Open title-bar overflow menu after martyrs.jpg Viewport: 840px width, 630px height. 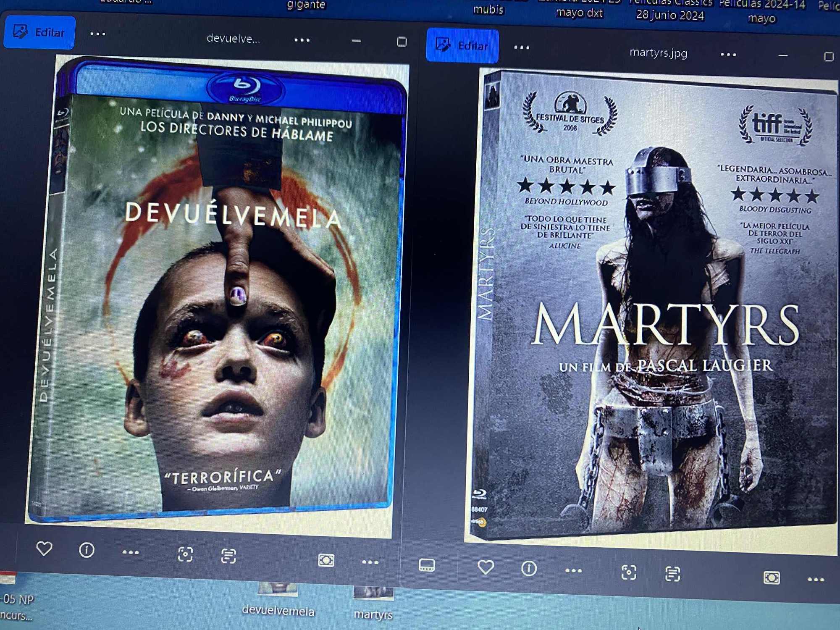click(x=728, y=55)
